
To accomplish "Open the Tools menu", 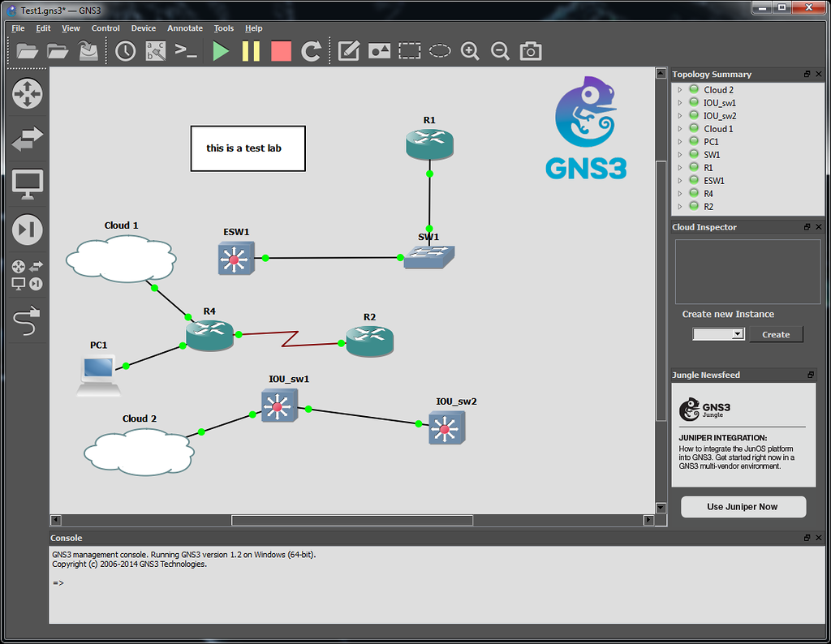I will point(224,28).
